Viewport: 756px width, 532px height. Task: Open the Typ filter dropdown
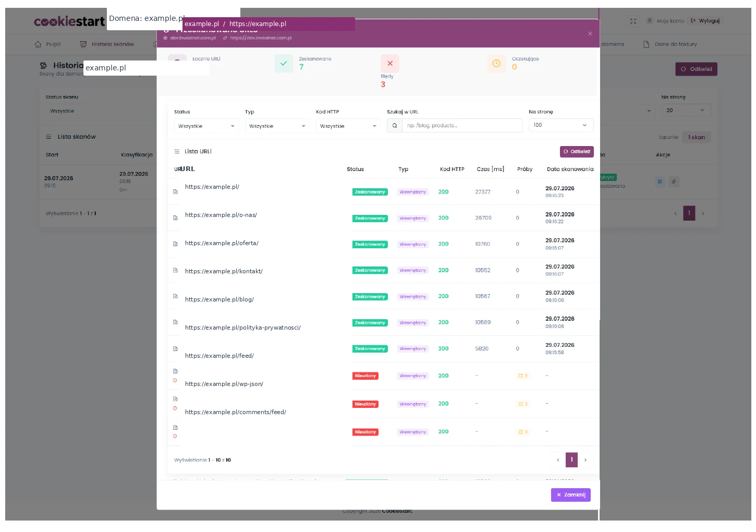(x=277, y=126)
